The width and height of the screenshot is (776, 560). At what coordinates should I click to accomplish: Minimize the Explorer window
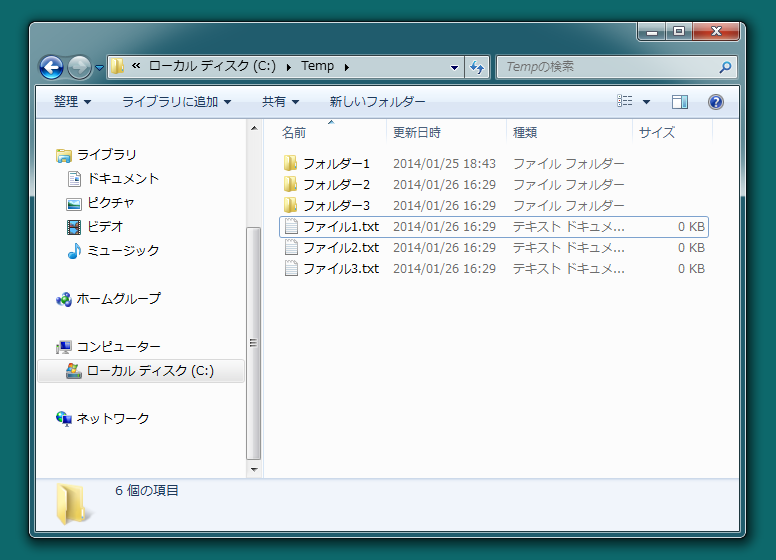pyautogui.click(x=652, y=32)
